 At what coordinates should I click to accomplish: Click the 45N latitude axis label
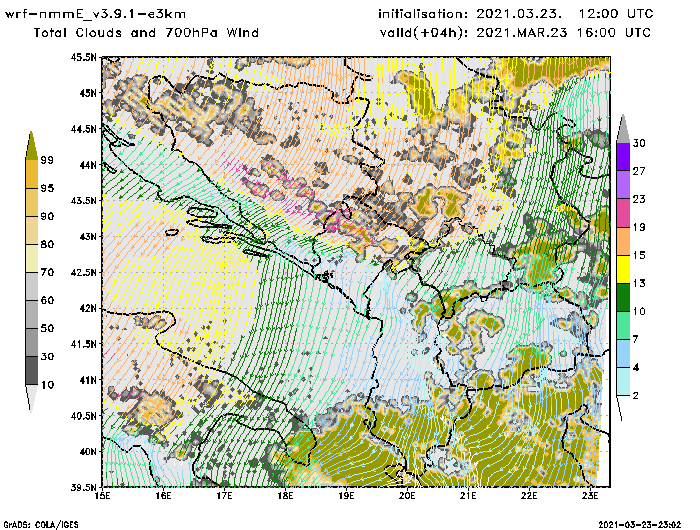(88, 93)
